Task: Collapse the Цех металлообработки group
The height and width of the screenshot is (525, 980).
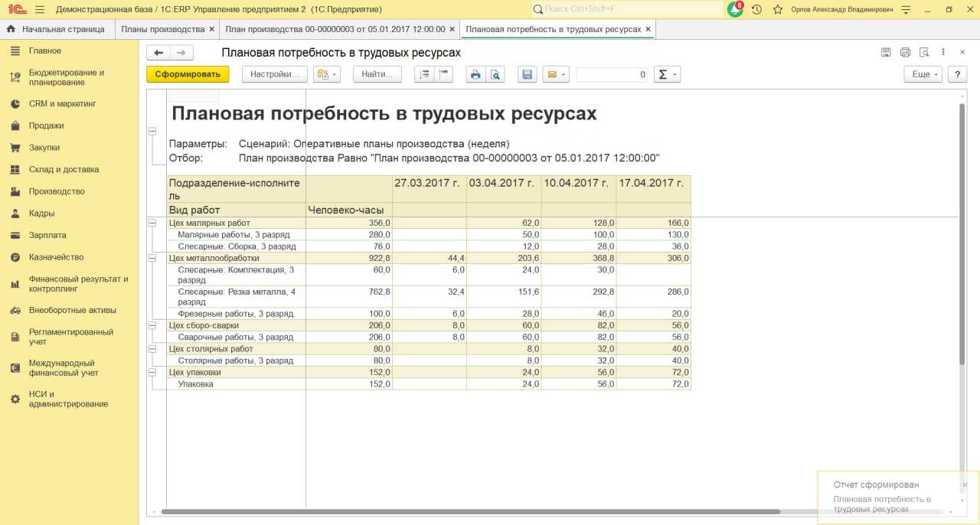Action: tap(152, 258)
